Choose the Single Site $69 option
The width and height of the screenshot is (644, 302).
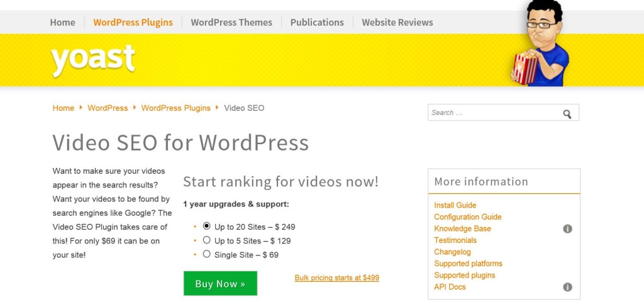[x=206, y=254]
